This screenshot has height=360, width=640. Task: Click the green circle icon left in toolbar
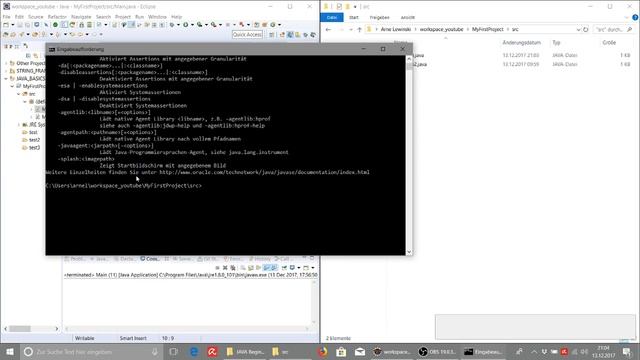click(55, 25)
